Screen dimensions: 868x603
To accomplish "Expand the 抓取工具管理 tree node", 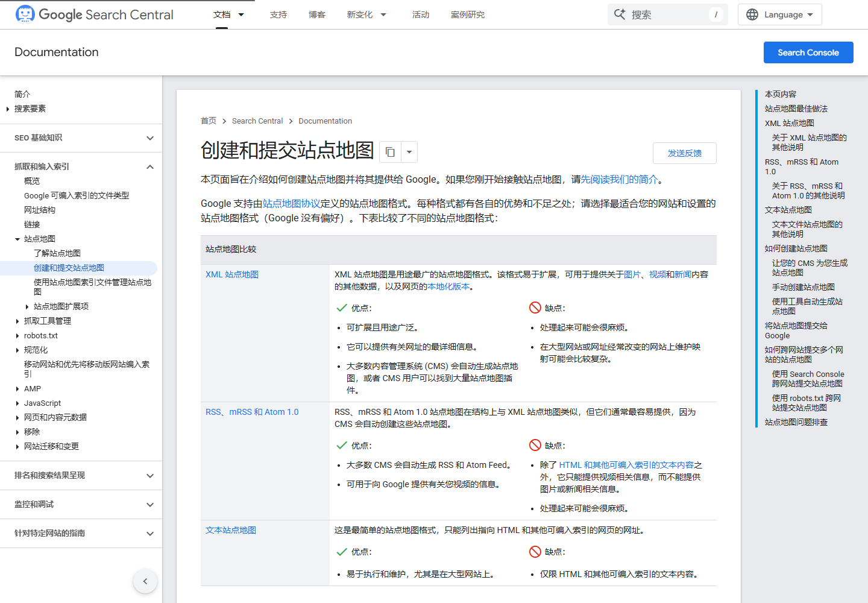I will [x=17, y=321].
